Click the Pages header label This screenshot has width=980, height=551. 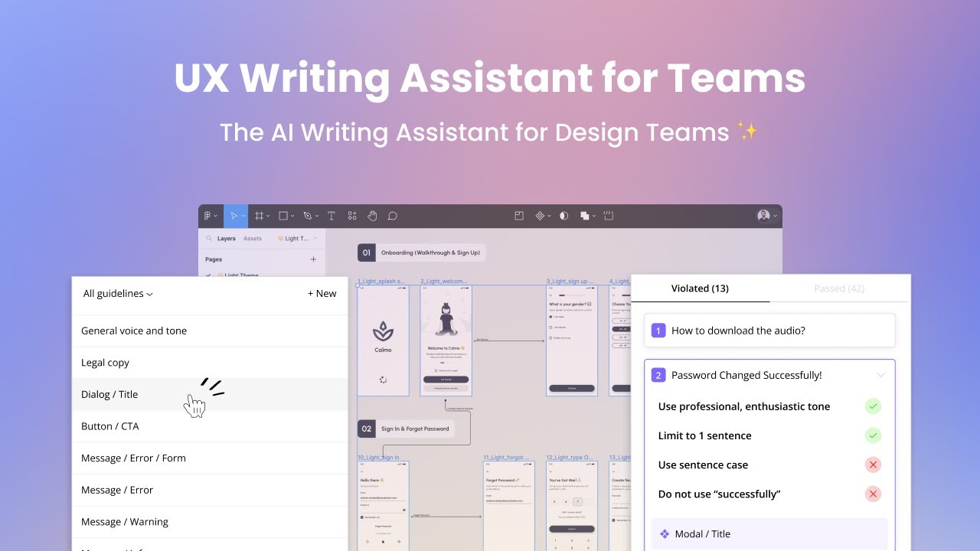click(214, 259)
